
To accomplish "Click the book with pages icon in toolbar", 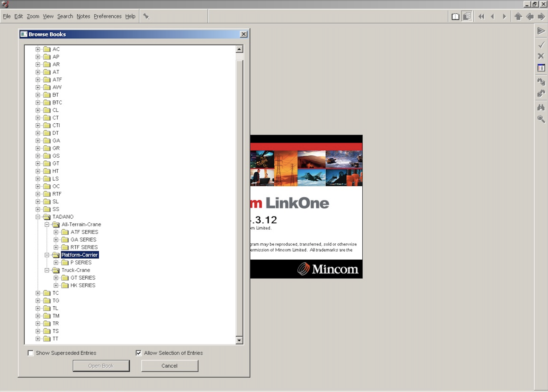I will point(467,16).
